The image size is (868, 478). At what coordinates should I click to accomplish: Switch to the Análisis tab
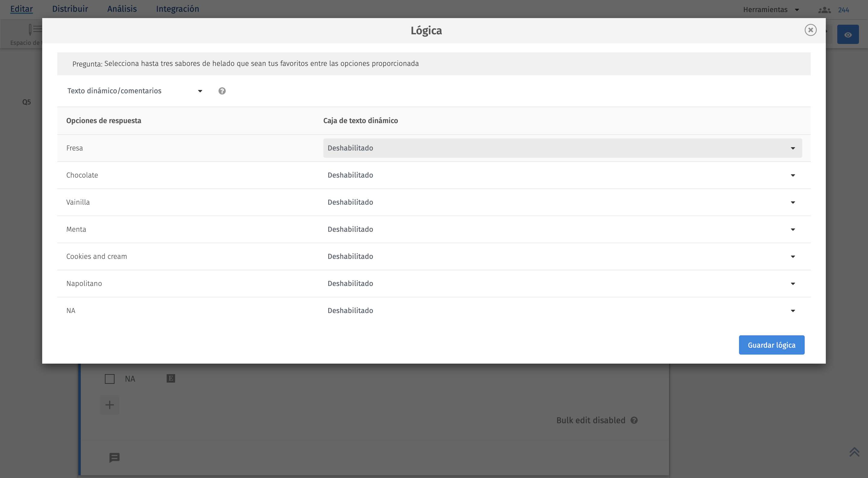[x=122, y=9]
